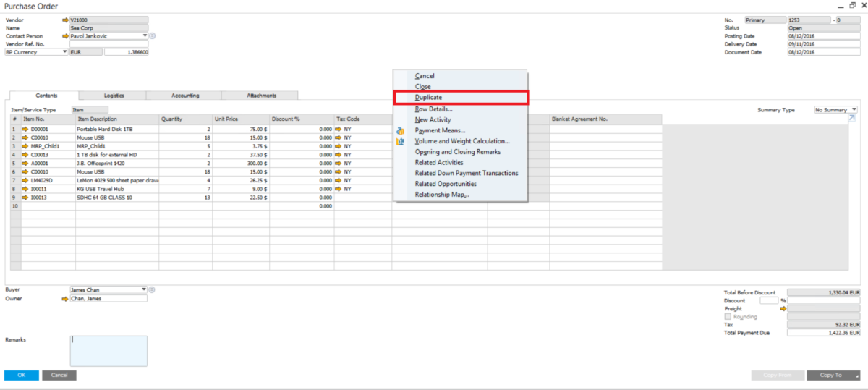Choose Duplicate from the context menu
The height and width of the screenshot is (390, 868).
[428, 98]
